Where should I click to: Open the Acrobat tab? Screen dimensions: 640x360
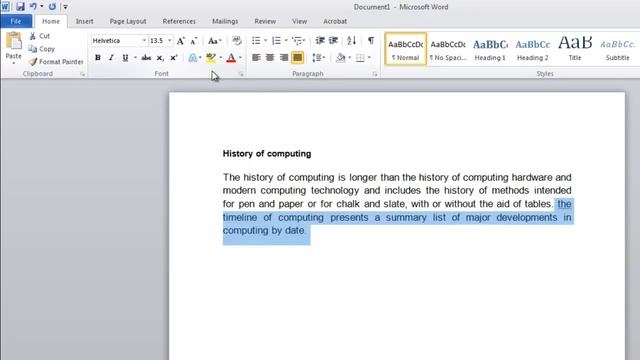click(x=335, y=21)
